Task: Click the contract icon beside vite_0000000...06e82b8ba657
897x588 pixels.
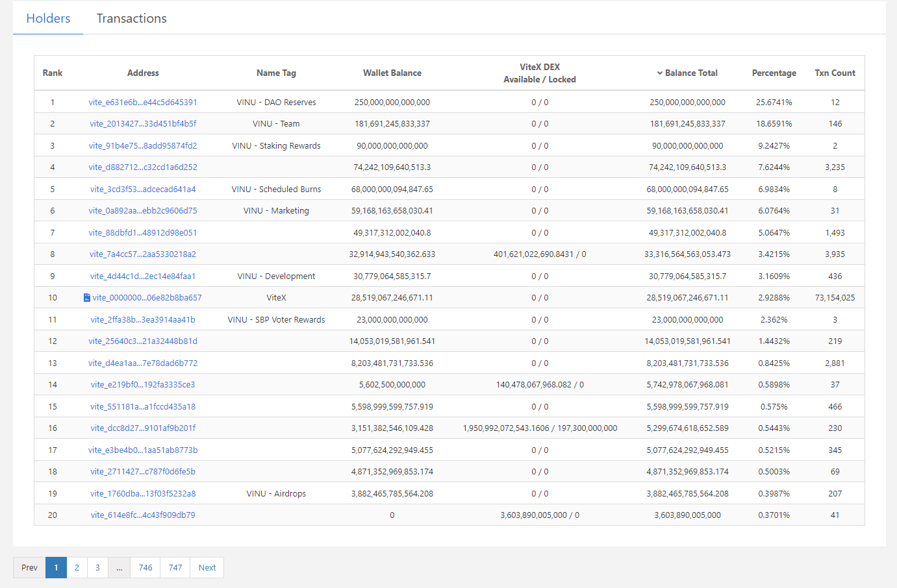Action: 87,298
